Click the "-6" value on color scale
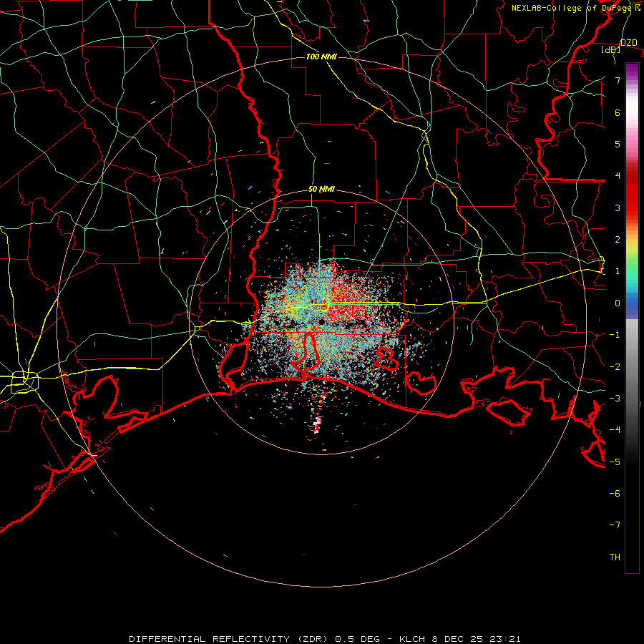 click(x=615, y=494)
